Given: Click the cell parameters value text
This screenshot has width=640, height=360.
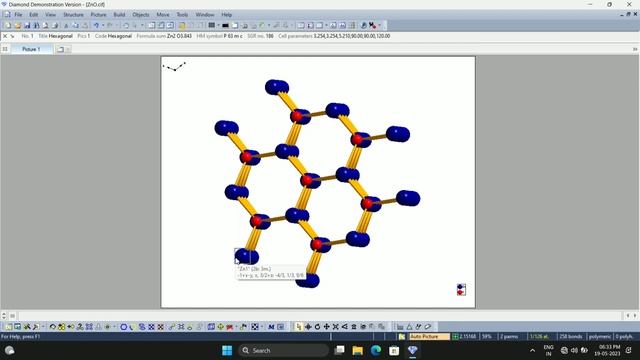Looking at the screenshot, I should [352, 36].
